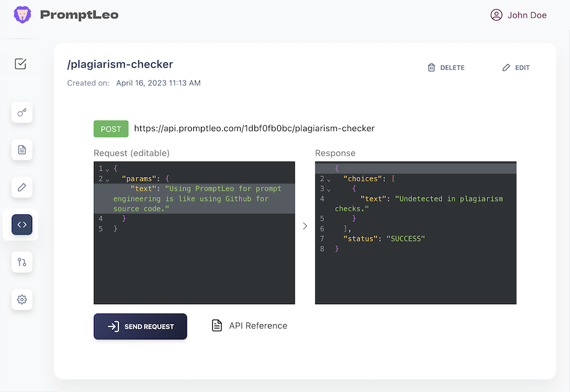Click the POST method badge

111,129
